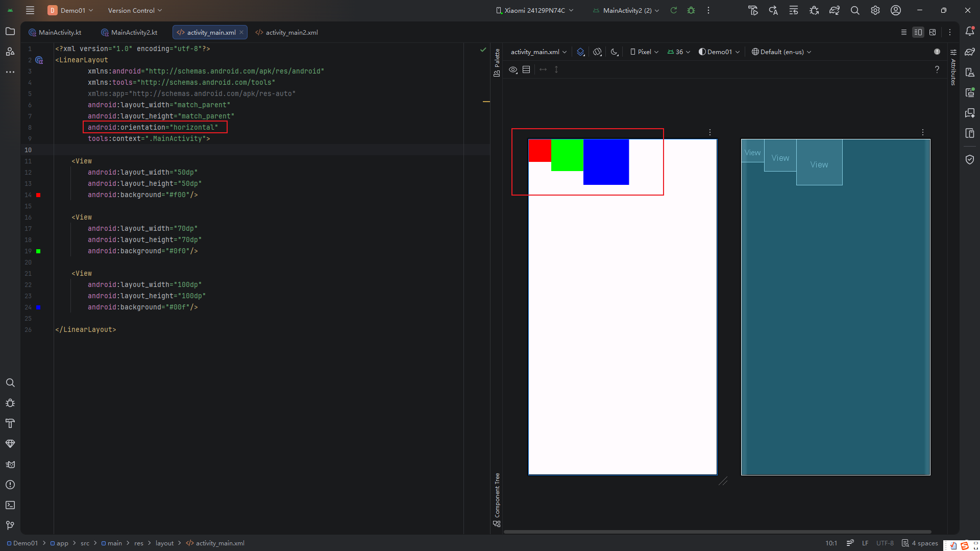The image size is (980, 551).
Task: Click the Apply Changes and Restart Activity icon
Action: click(773, 10)
